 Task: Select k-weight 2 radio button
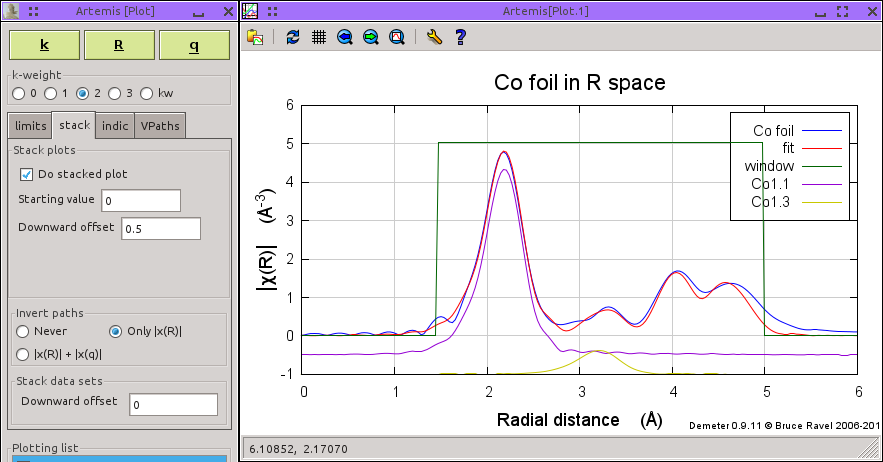[x=83, y=94]
